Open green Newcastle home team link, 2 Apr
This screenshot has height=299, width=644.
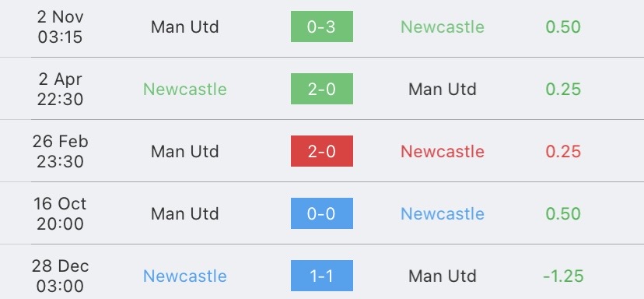[185, 90]
